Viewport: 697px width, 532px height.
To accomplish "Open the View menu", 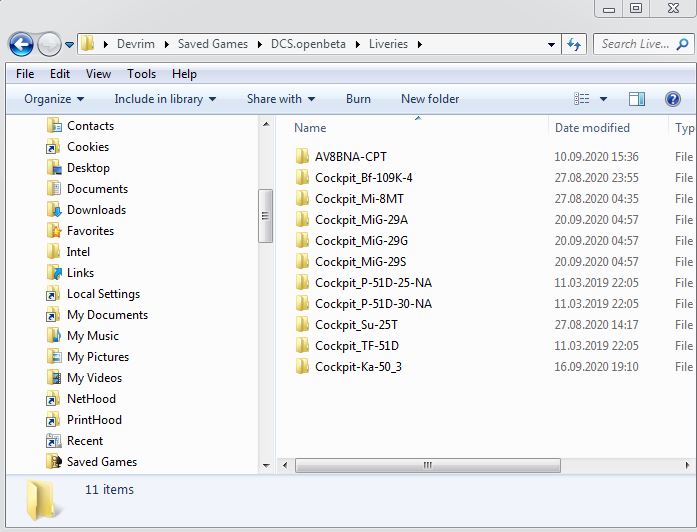I will click(x=98, y=74).
